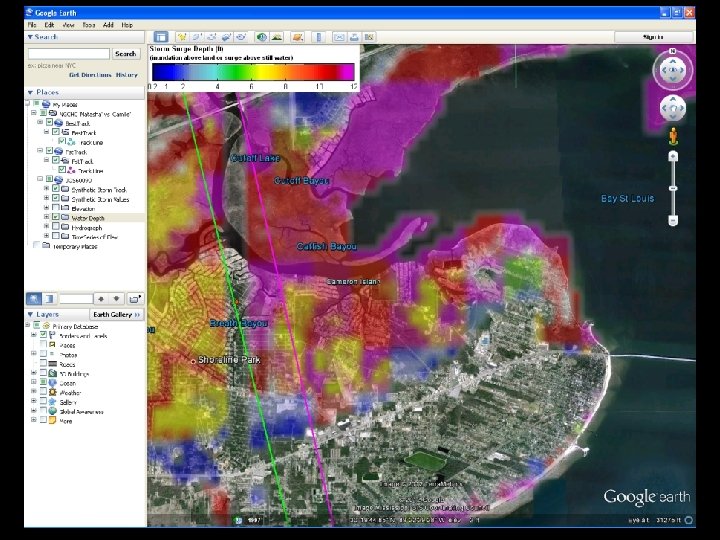Image resolution: width=720 pixels, height=540 pixels.
Task: Click zoom-in button atop zoom slider
Action: (x=673, y=157)
